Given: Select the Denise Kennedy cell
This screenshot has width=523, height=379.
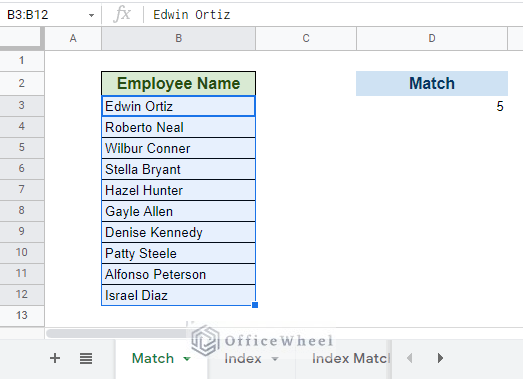Looking at the screenshot, I should point(178,232).
